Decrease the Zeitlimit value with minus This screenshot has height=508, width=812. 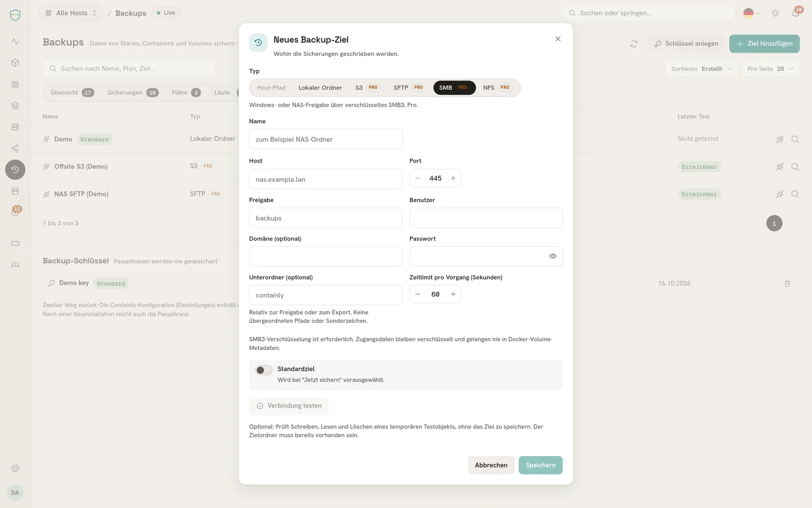(418, 294)
